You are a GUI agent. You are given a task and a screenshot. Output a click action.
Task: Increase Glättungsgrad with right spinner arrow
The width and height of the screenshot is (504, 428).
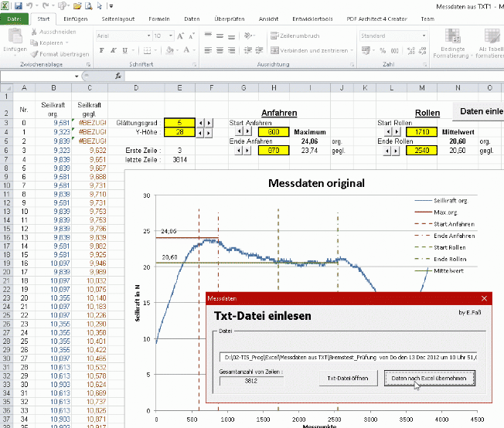click(x=209, y=123)
